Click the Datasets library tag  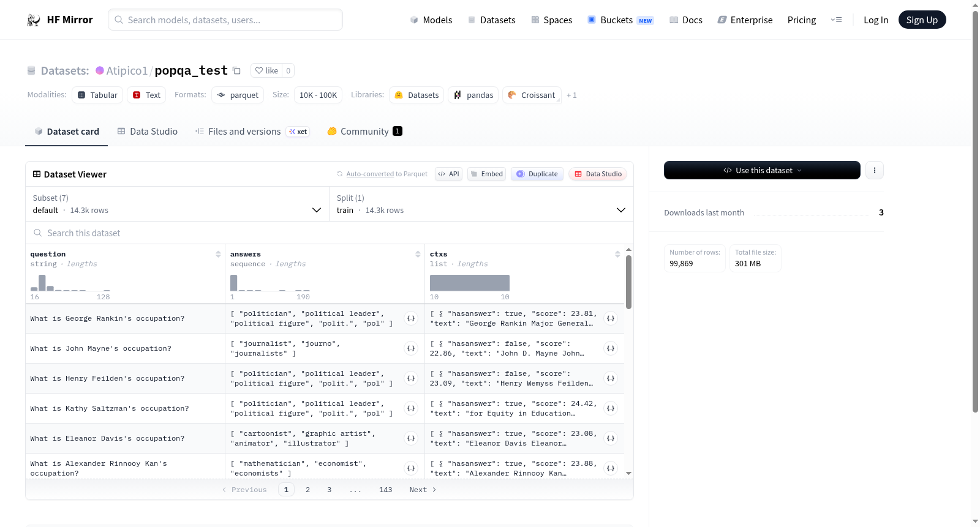(417, 95)
